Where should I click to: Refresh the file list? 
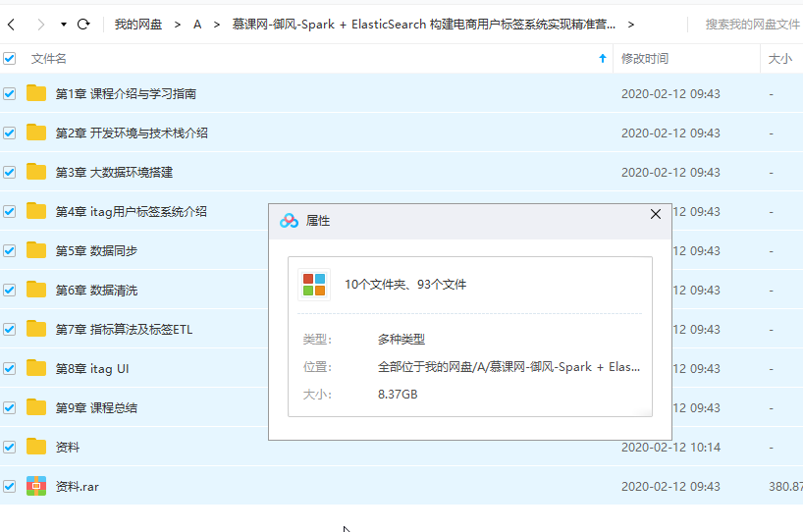click(x=83, y=25)
